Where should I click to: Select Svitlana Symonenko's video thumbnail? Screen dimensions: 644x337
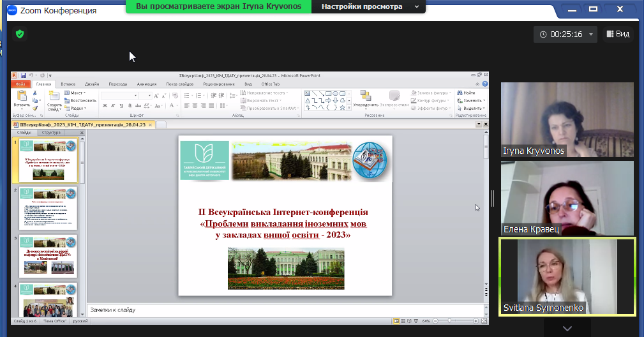tap(567, 276)
